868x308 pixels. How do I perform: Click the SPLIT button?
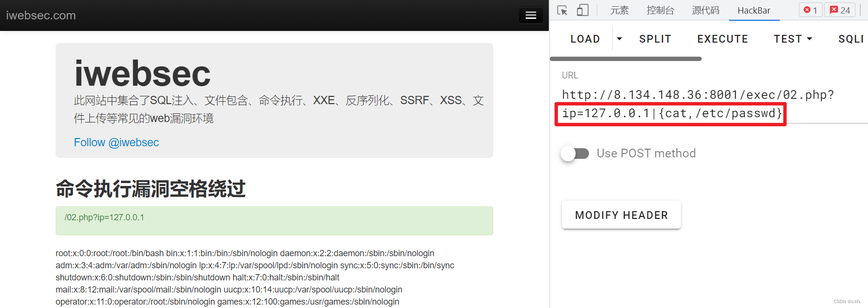655,39
